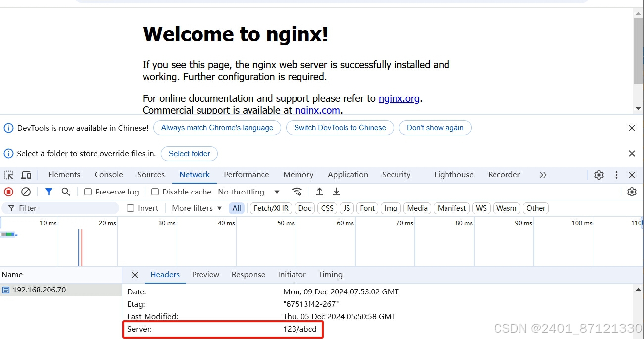Expand the More filters dropdown
This screenshot has height=339, width=644.
(197, 208)
